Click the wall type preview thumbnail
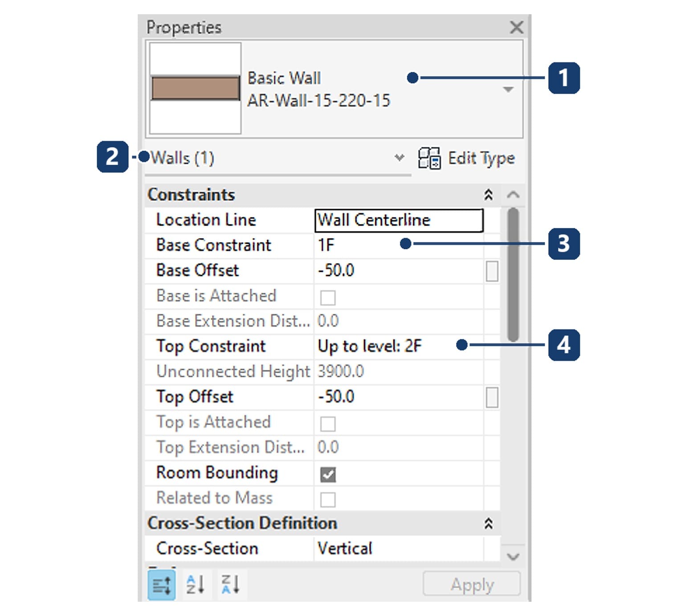677x616 pixels. tap(195, 88)
